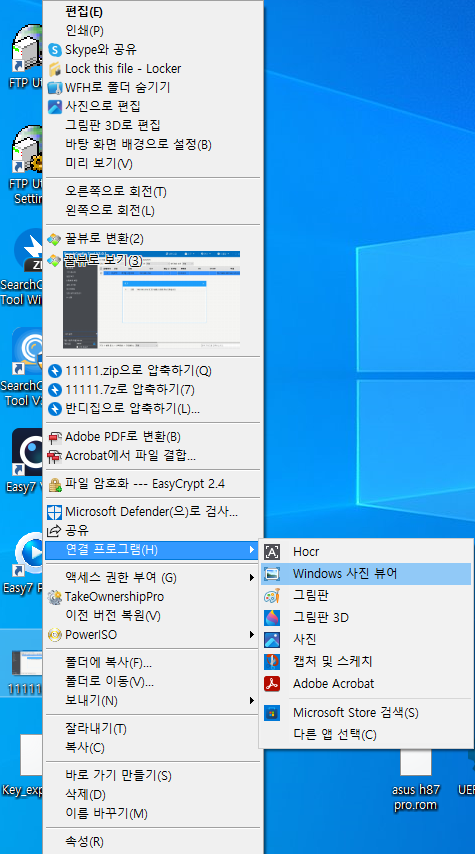This screenshot has width=475, height=854.
Task: Select 바탕 화면 배경으로 설정(B)
Action: [x=153, y=145]
